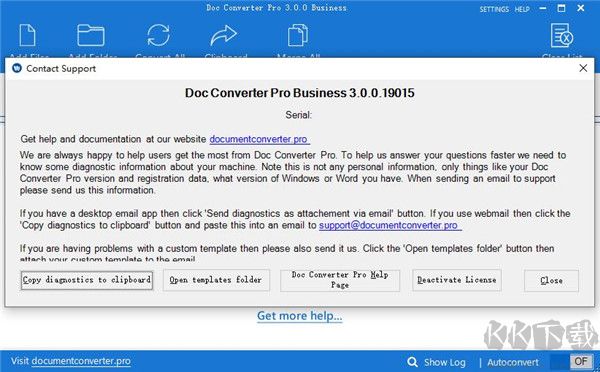600x372 pixels.
Task: Click the support@documentconverter.pro email link
Action: point(390,225)
